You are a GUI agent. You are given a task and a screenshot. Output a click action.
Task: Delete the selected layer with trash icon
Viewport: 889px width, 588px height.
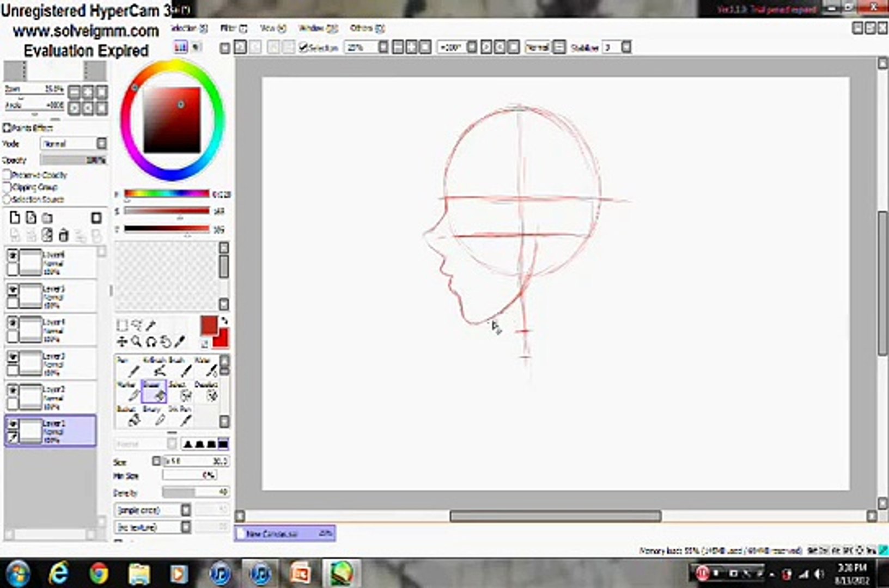point(64,235)
